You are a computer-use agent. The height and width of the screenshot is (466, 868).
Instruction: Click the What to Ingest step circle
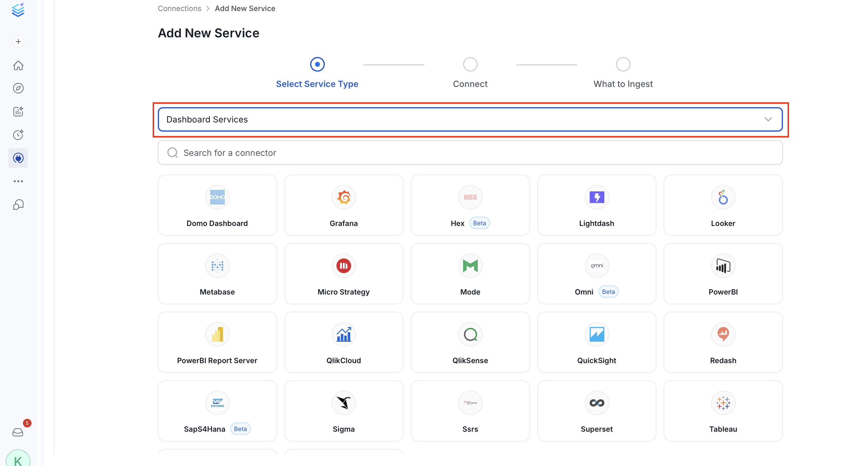click(623, 64)
